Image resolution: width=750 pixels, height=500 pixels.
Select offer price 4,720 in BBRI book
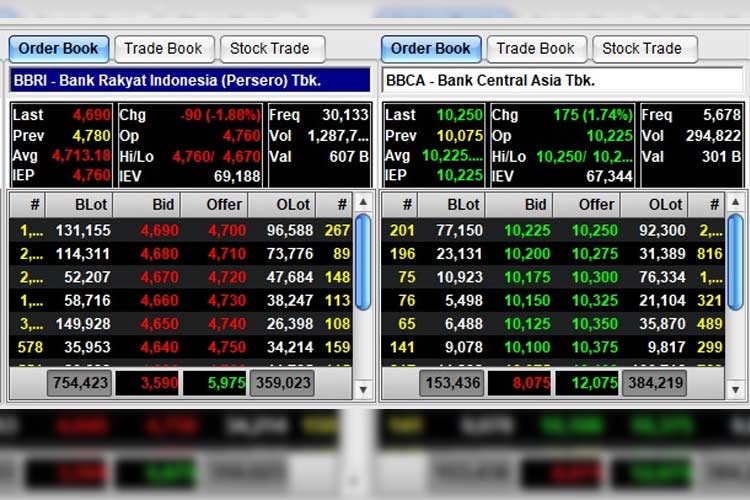(x=227, y=277)
